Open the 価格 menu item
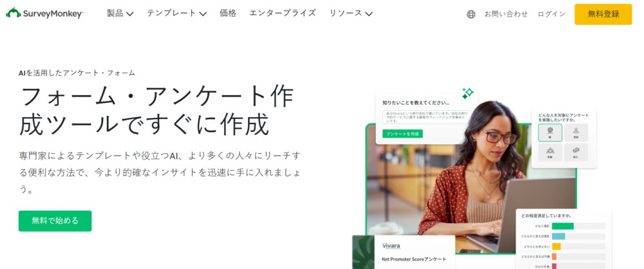The image size is (644, 269). (228, 13)
